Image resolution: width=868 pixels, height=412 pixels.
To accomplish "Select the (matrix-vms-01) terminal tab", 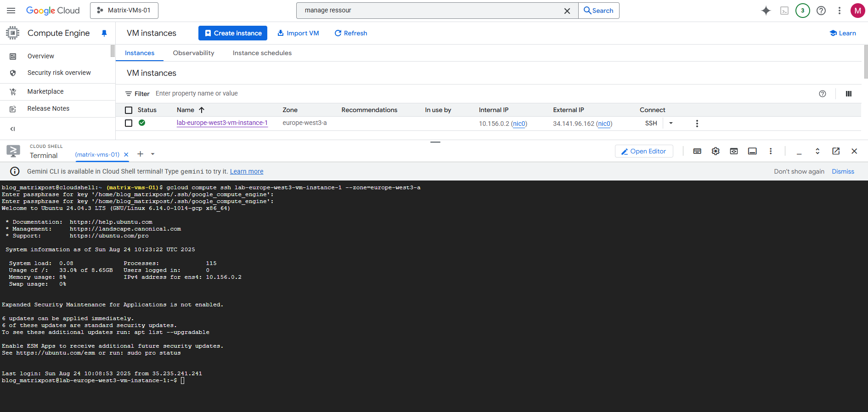I will click(97, 155).
